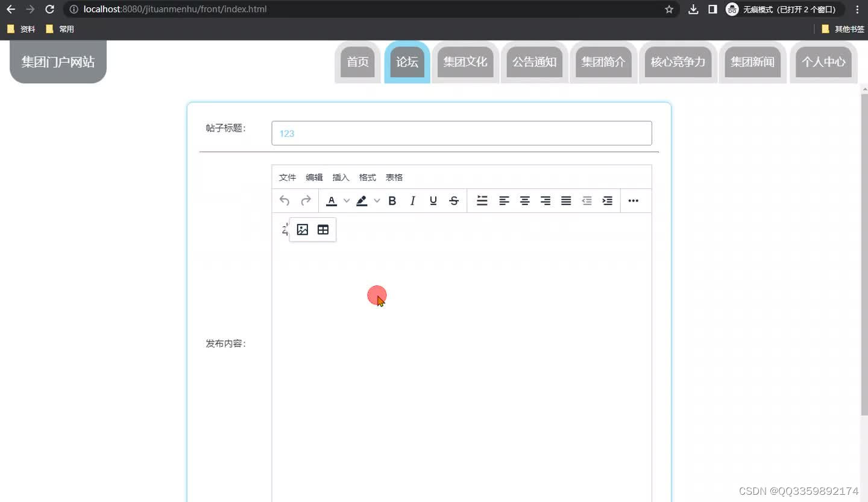
Task: Toggle bold formatting
Action: [392, 201]
